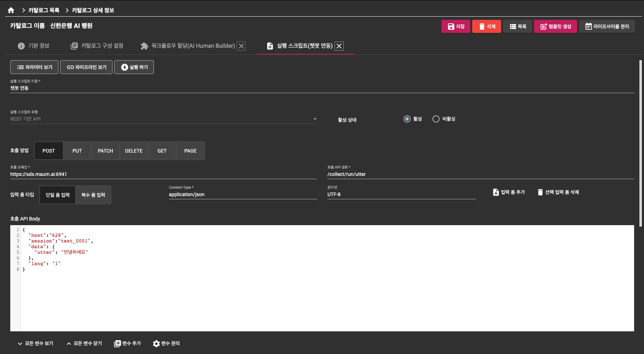Collapse variables with 모든 변수 닫기
Viewport: 644px width, 354px height.
(84, 344)
